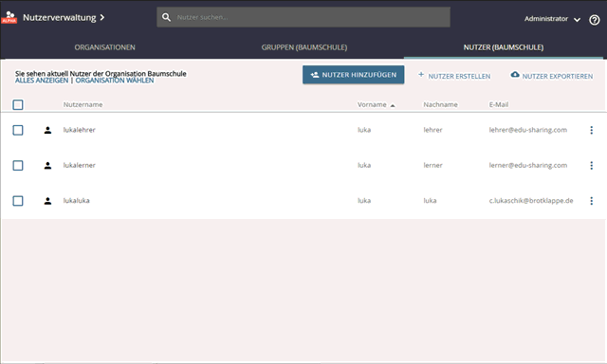Viewport: 607px width, 364px height.
Task: Select username lukalehrer
Action: 79,130
